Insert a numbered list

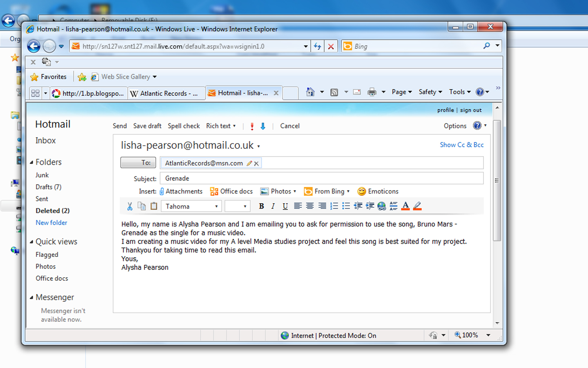pyautogui.click(x=334, y=206)
